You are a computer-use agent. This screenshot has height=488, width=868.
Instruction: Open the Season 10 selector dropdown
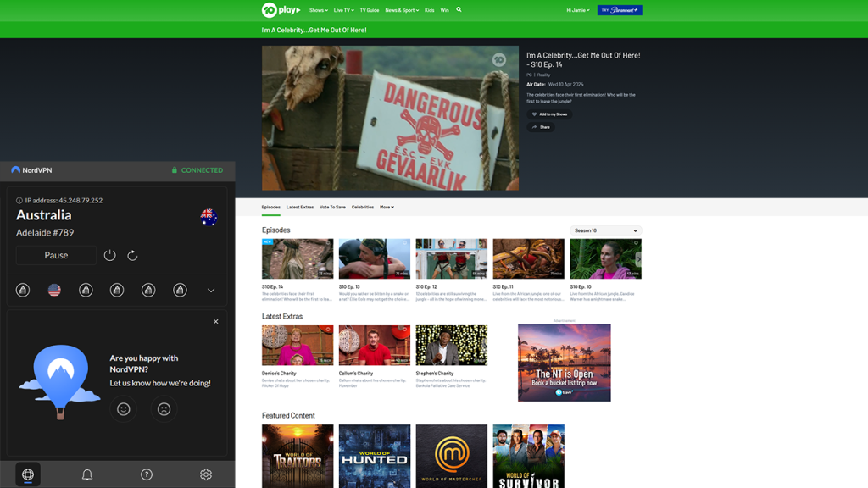coord(605,230)
